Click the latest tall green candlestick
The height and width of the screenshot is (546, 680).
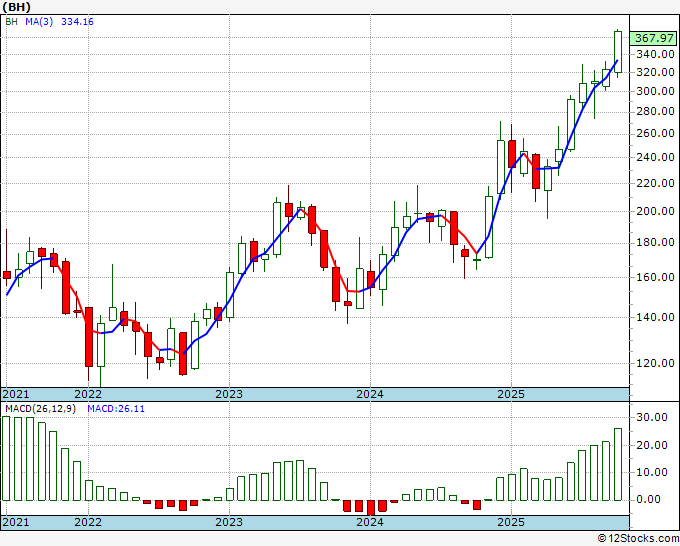[x=618, y=52]
